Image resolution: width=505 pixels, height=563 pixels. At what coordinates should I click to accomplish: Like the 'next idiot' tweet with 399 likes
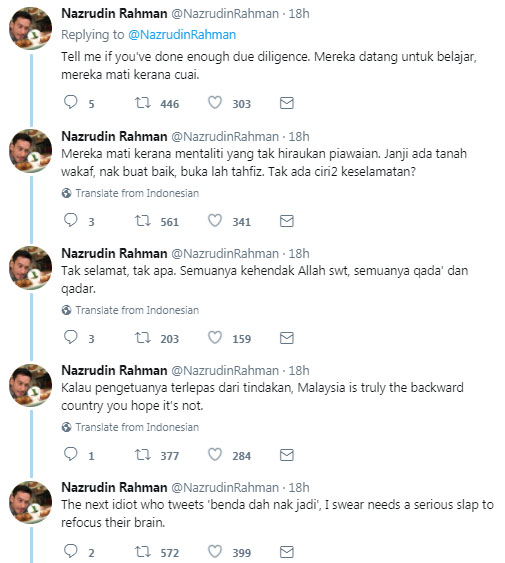[x=215, y=551]
